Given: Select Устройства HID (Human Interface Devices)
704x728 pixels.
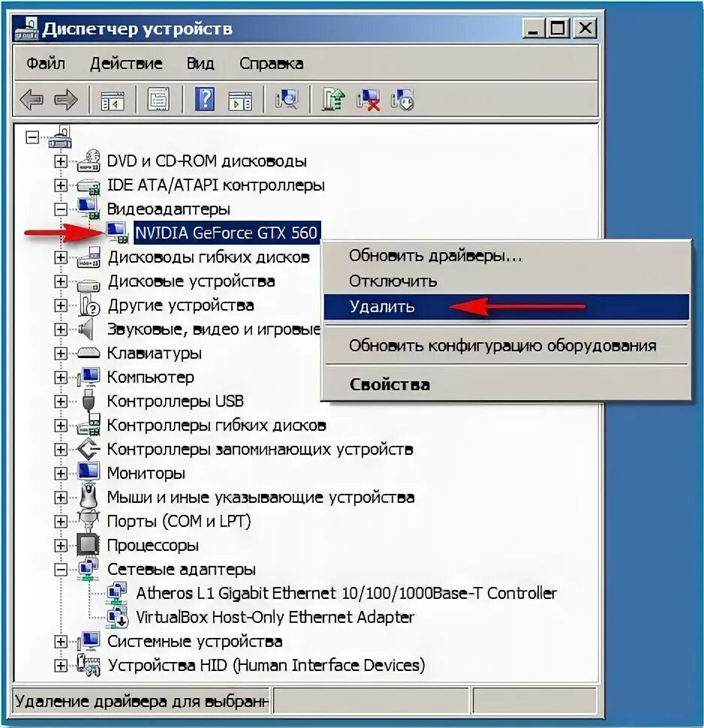Looking at the screenshot, I should (x=266, y=665).
